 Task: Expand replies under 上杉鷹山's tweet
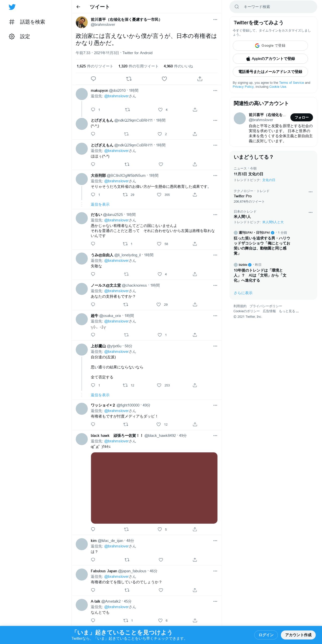[100, 395]
